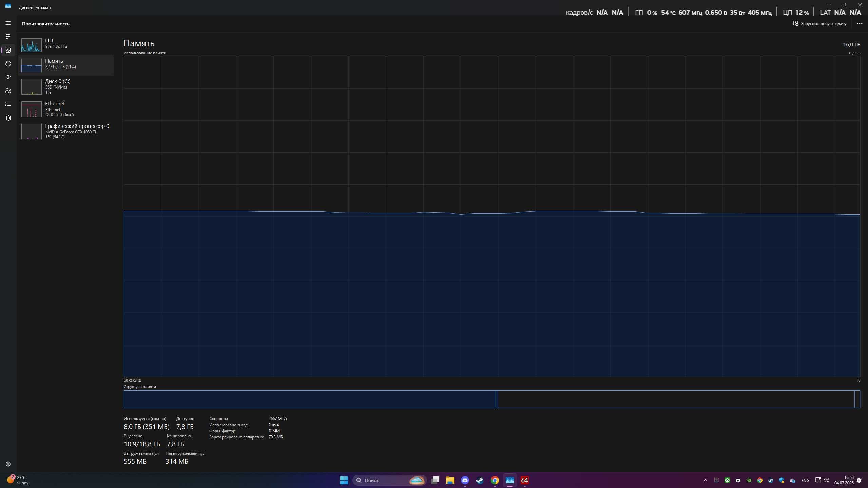Open the Processes page icon in sidebar
Screen dimensions: 868x488
point(8,37)
